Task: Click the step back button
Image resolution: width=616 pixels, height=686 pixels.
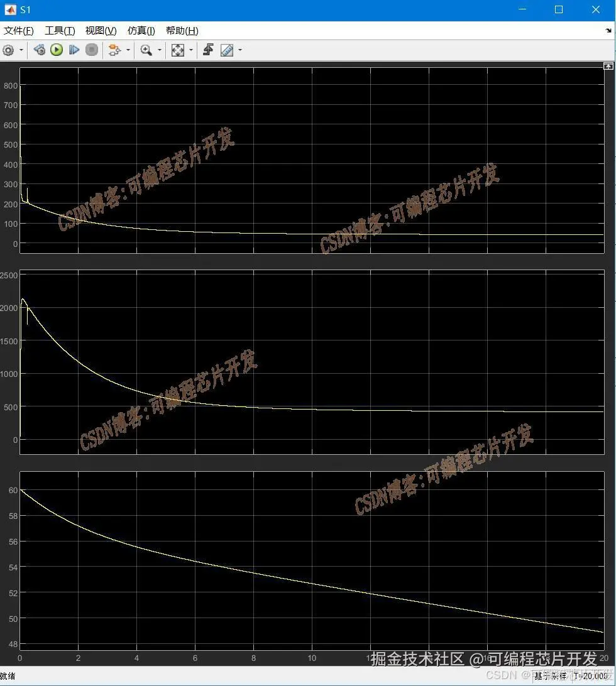Action: pyautogui.click(x=40, y=50)
